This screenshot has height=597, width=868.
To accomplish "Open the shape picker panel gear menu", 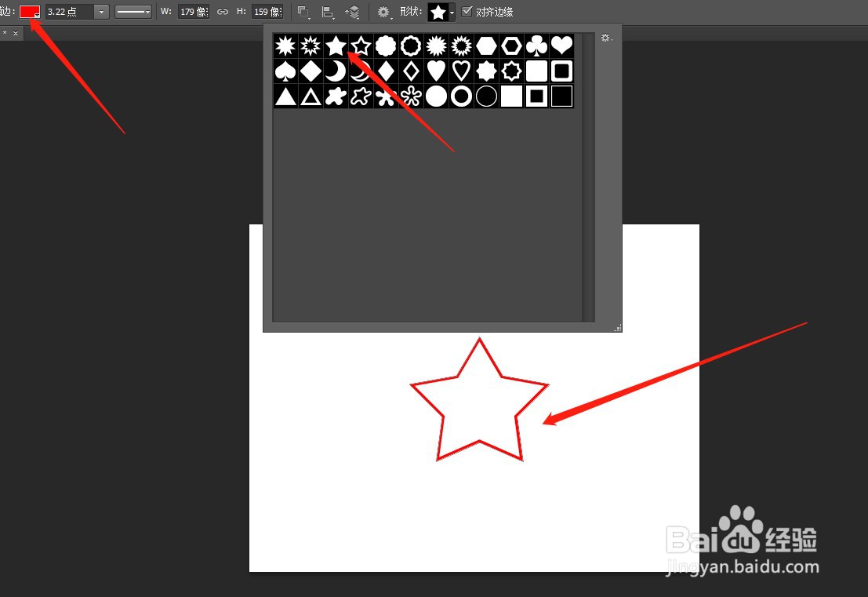I will pos(607,38).
